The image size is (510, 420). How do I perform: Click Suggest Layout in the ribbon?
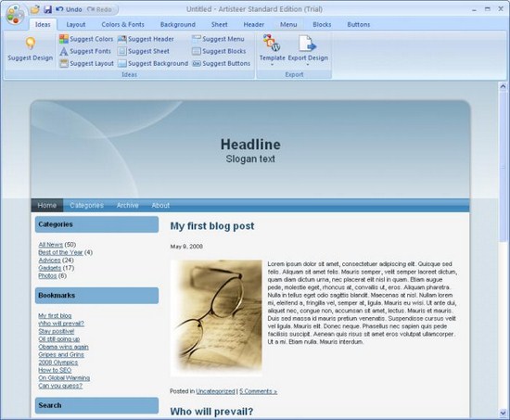[x=87, y=63]
